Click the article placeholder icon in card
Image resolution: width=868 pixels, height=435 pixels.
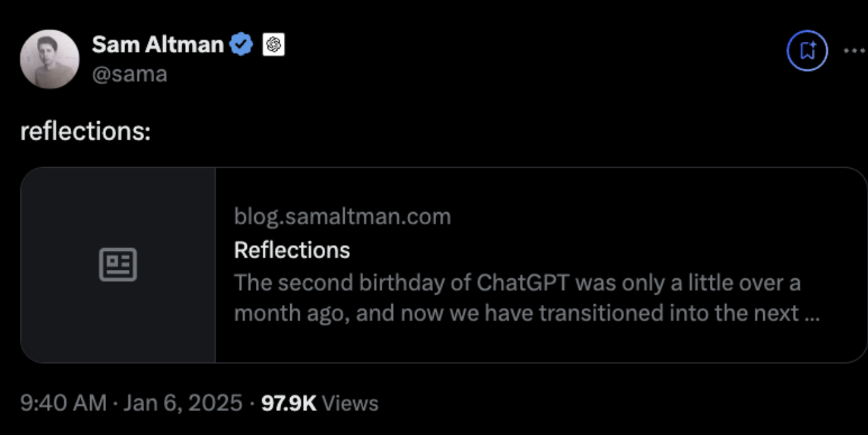click(118, 265)
